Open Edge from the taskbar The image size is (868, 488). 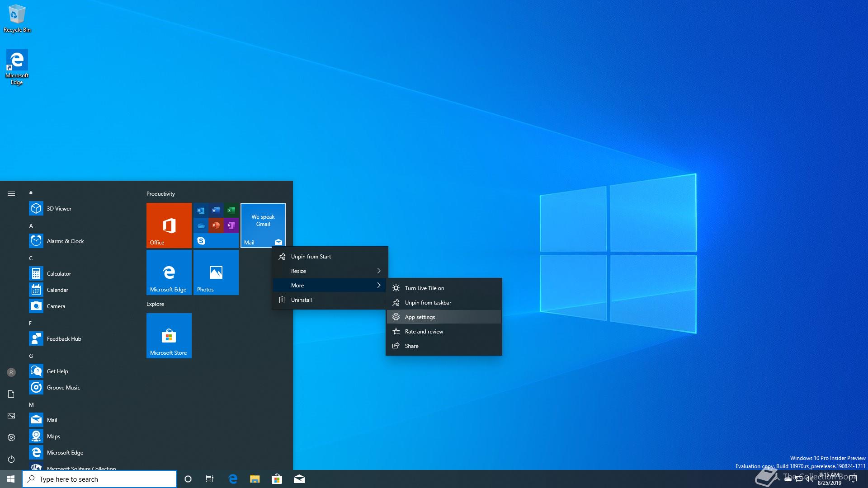[233, 479]
